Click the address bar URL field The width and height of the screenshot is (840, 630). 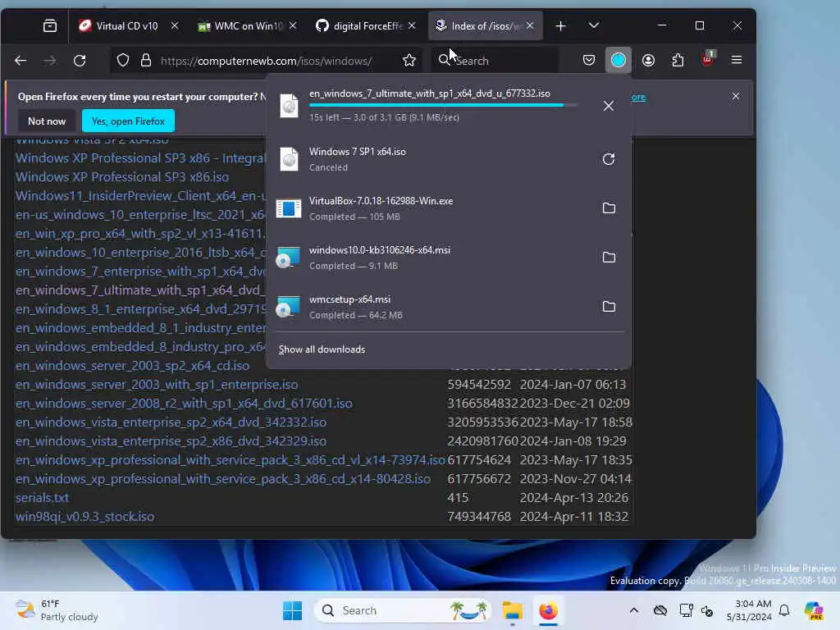point(267,61)
